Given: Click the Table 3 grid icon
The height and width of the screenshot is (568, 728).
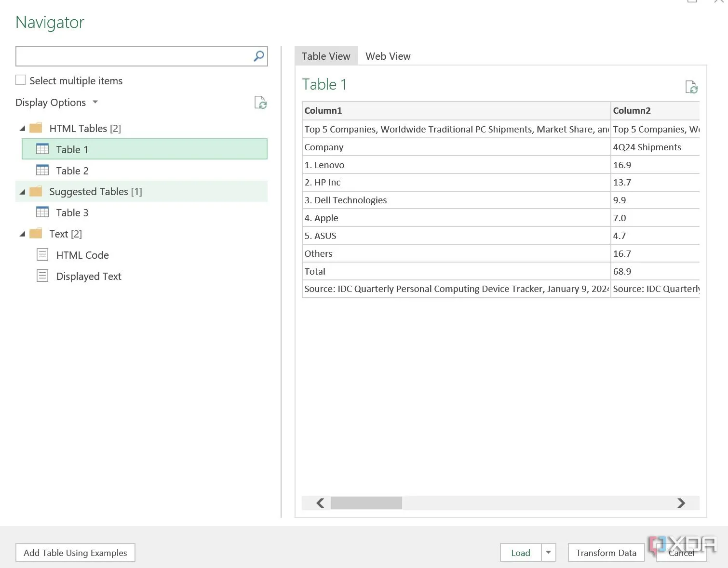Looking at the screenshot, I should tap(42, 212).
